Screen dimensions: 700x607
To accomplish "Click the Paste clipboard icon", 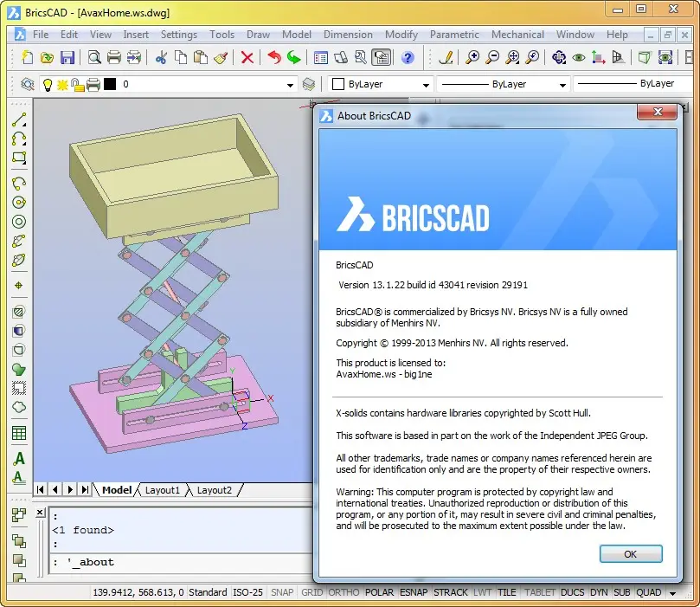I will tap(201, 58).
